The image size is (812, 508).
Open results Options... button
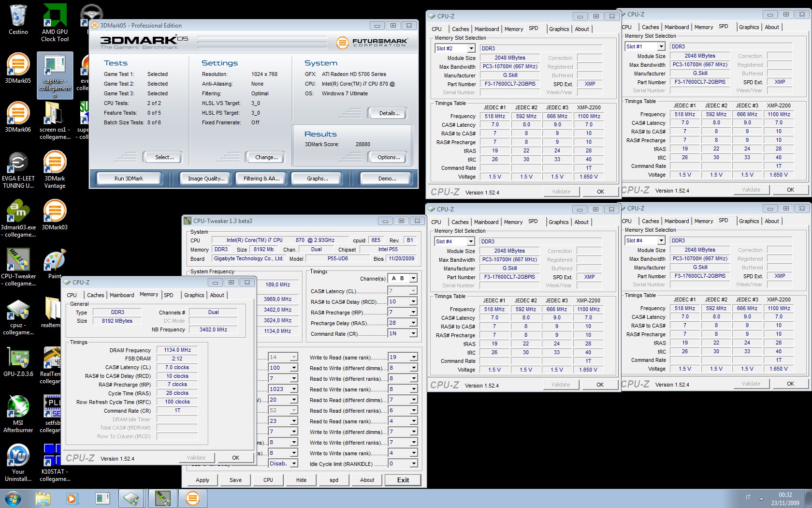[389, 157]
